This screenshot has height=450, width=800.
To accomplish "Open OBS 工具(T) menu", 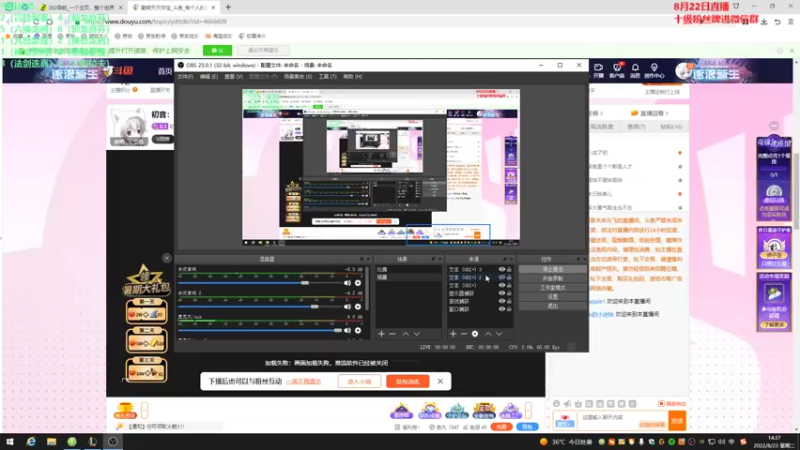I will point(328,77).
